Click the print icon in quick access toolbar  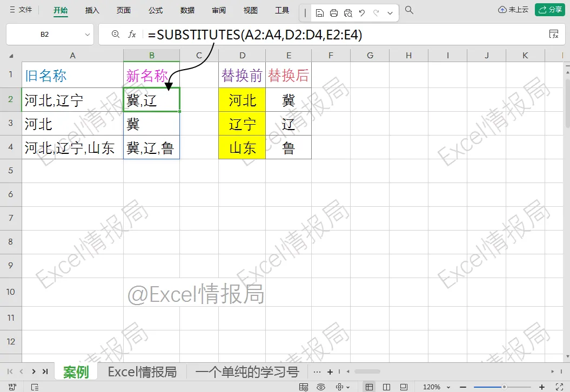pyautogui.click(x=334, y=13)
